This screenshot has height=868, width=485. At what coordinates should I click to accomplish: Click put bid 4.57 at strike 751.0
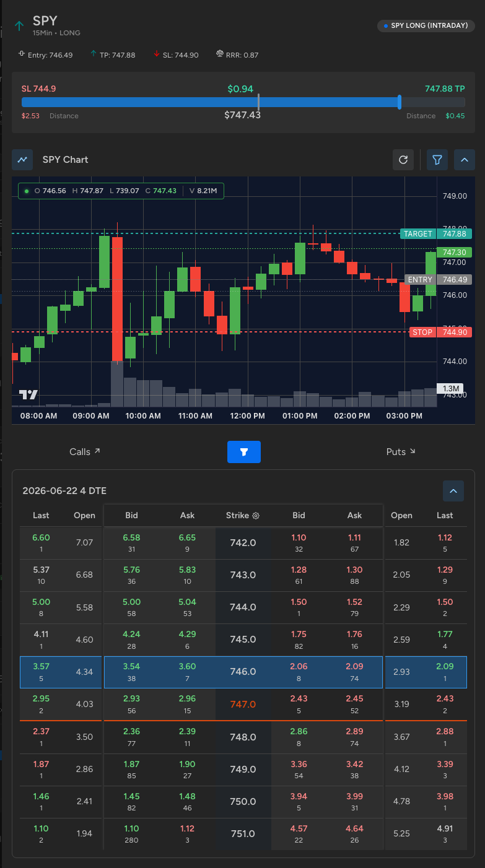(299, 828)
